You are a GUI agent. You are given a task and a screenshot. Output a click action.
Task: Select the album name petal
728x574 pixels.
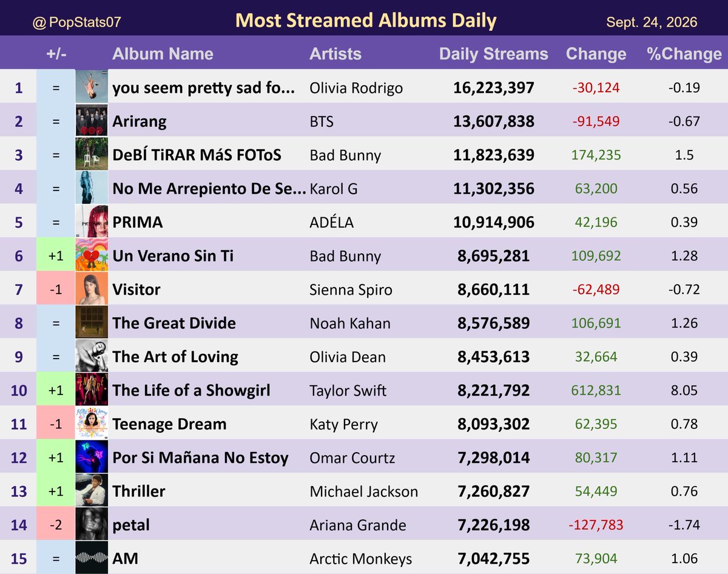pyautogui.click(x=131, y=525)
